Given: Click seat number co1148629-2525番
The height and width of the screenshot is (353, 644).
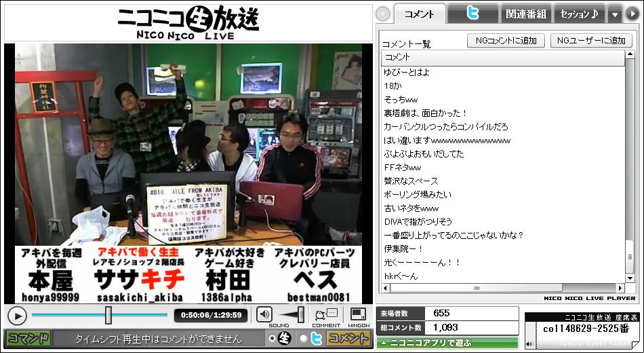Looking at the screenshot, I should [x=586, y=329].
